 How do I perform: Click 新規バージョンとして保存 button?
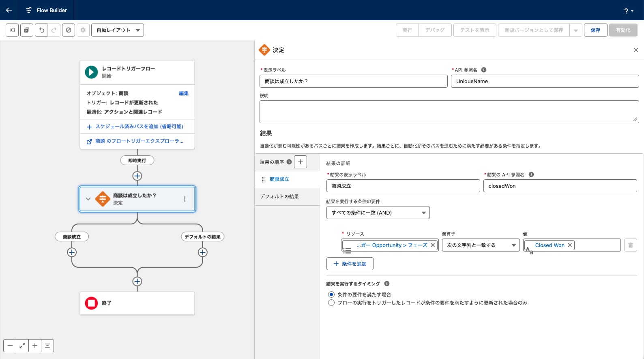click(534, 30)
